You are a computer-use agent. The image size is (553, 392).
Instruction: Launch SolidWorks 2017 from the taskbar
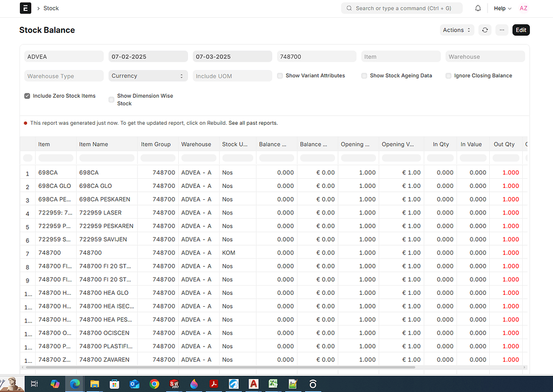click(174, 384)
